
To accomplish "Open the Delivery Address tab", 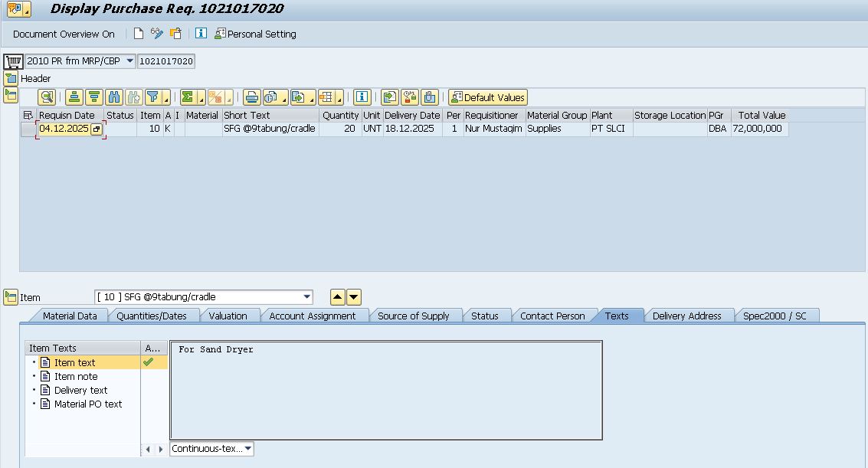I will 686,316.
